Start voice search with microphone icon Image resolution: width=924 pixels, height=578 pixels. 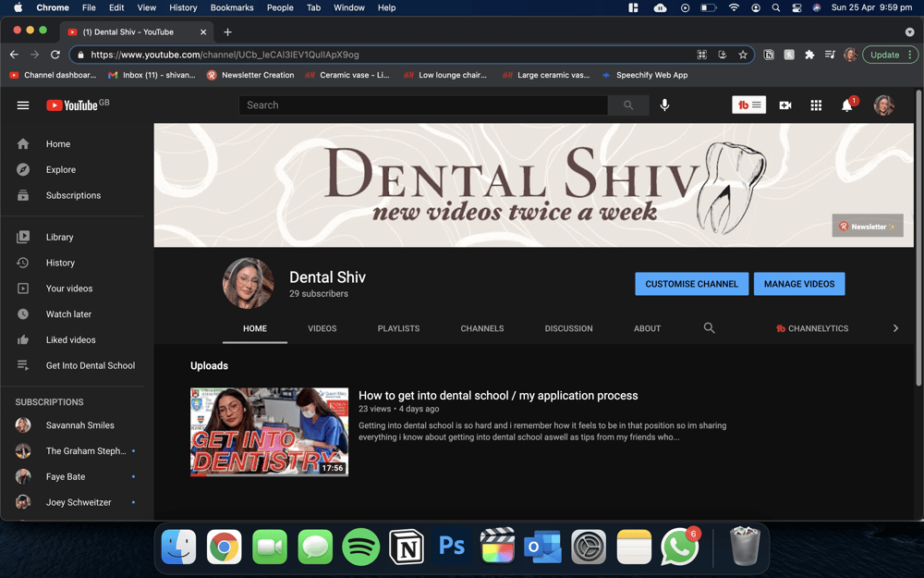[664, 105]
